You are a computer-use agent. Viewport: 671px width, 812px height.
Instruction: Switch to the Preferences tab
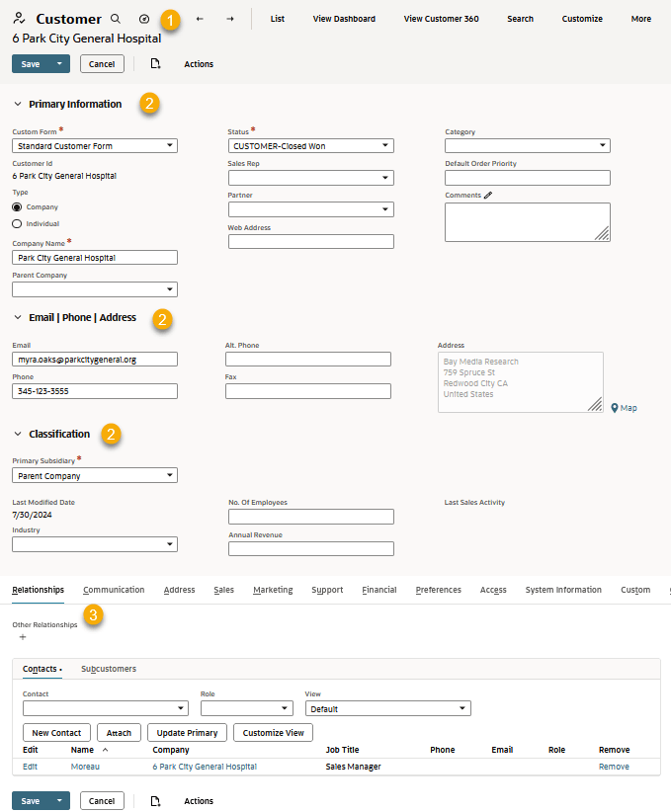tap(439, 590)
